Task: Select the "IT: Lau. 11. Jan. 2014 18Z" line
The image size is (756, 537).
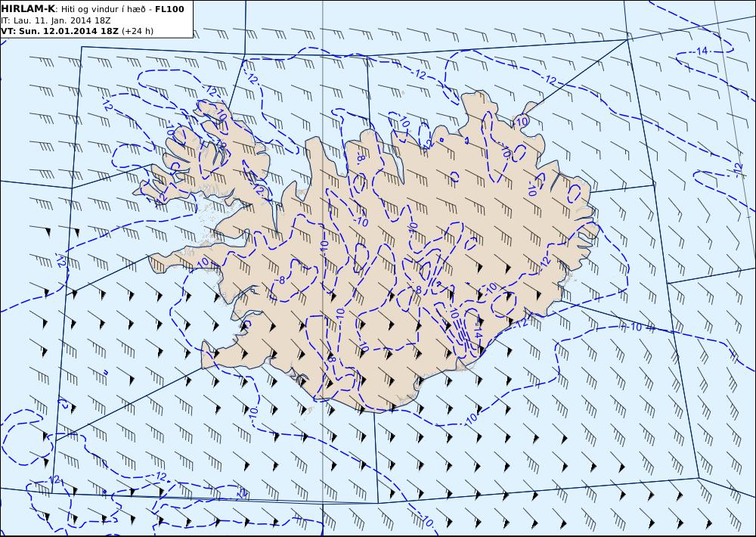Action: [x=55, y=20]
